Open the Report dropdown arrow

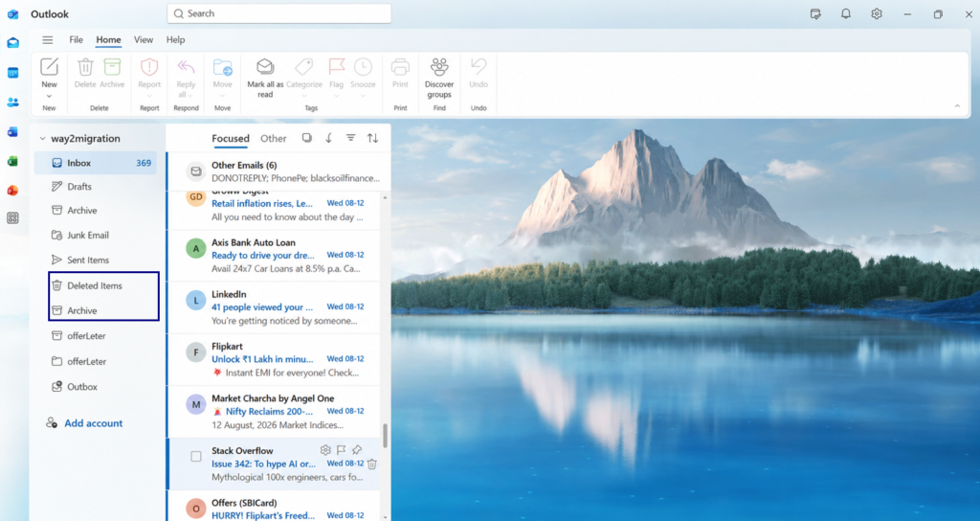point(149,96)
